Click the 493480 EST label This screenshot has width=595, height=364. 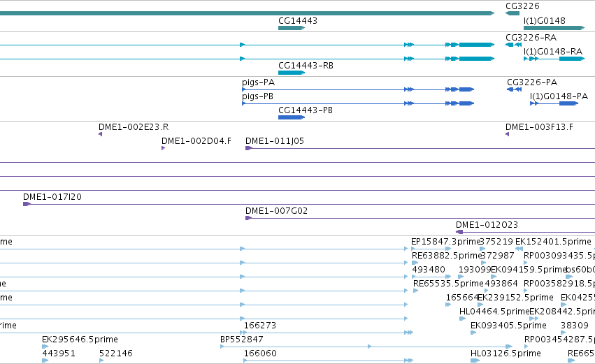[x=429, y=270]
